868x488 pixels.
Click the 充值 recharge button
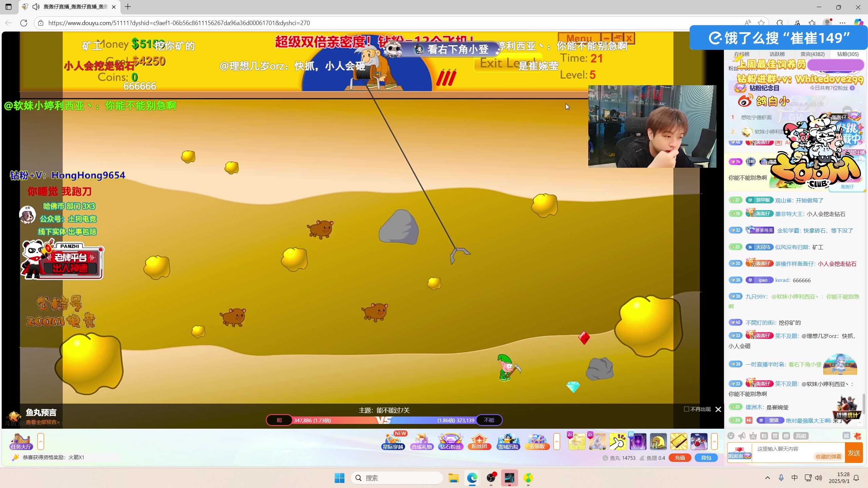point(680,457)
